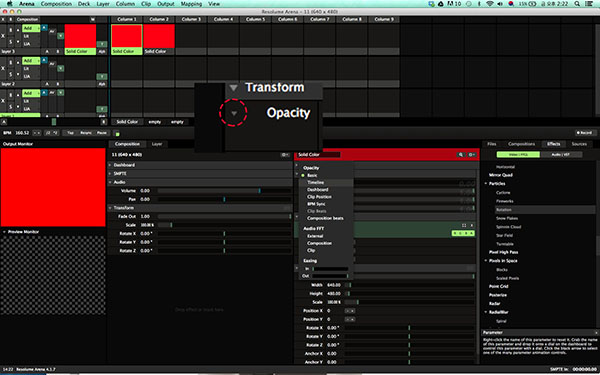
Task: Assign Layer 3 to crossfader A
Action: (x=47, y=51)
